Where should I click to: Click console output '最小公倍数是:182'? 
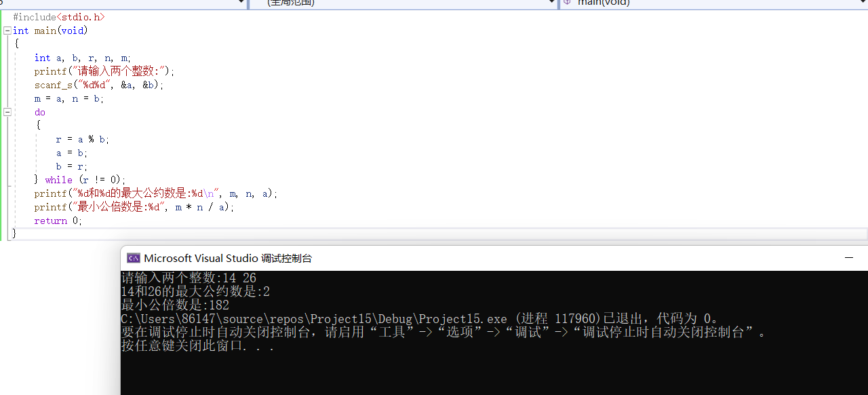175,305
